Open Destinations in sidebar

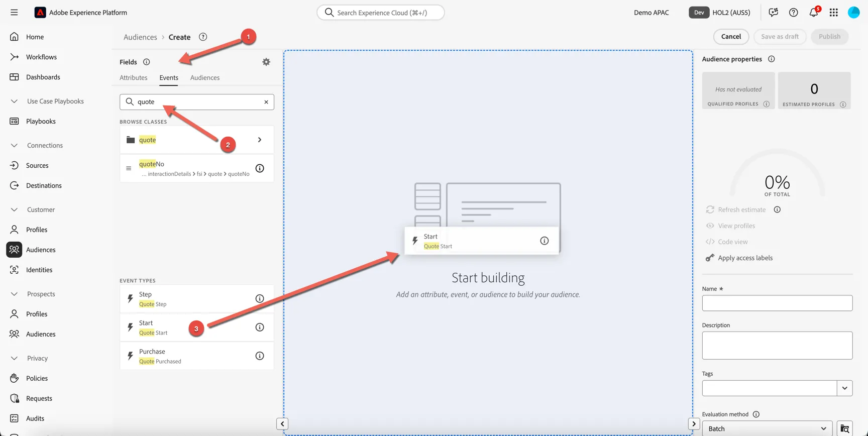(x=44, y=185)
